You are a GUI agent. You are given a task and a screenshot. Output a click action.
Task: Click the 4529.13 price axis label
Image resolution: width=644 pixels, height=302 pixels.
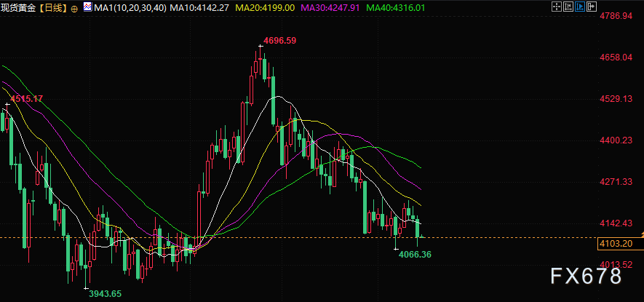click(x=616, y=99)
